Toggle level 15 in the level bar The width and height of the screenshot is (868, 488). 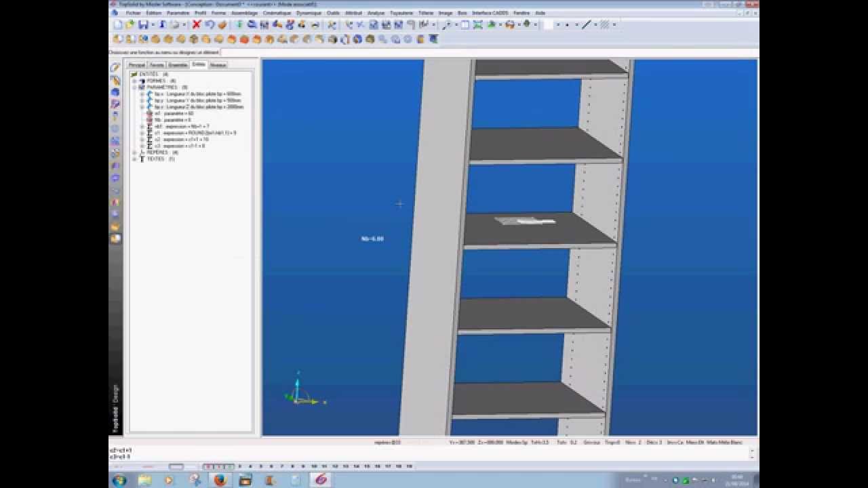367,466
